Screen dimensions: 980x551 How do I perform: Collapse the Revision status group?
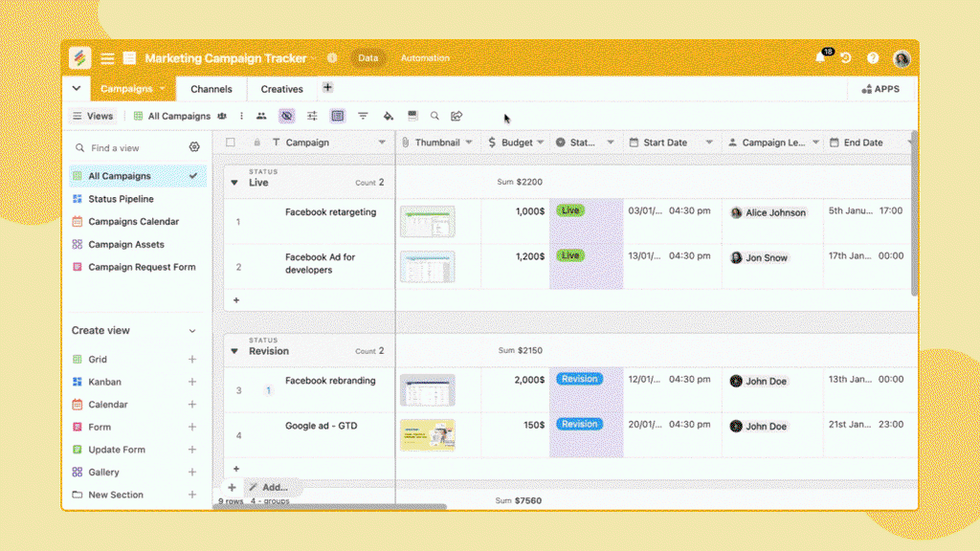pyautogui.click(x=234, y=351)
